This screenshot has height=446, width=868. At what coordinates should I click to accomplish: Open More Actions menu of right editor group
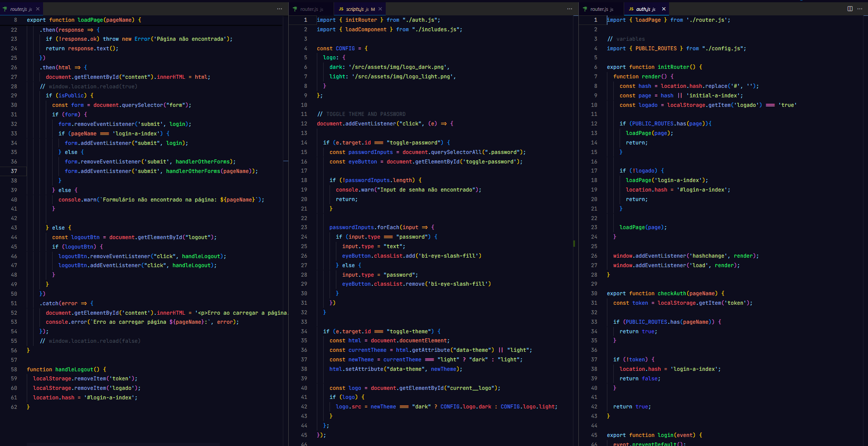tap(860, 9)
